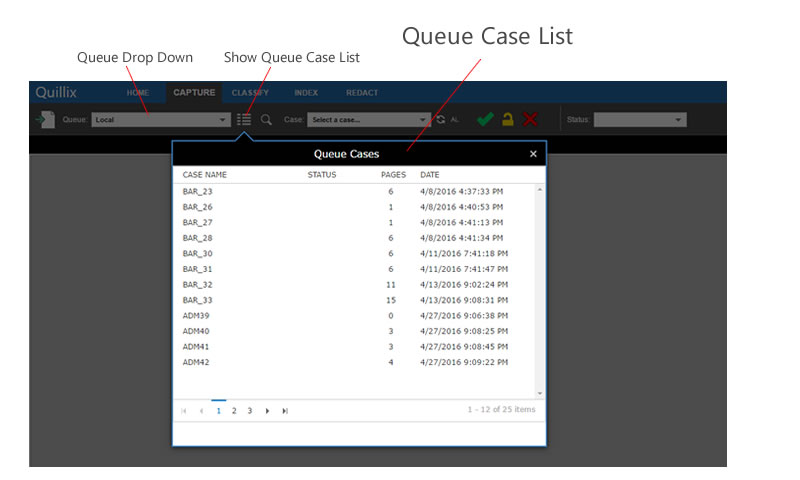Click the Show Queue Case List icon

[x=245, y=120]
